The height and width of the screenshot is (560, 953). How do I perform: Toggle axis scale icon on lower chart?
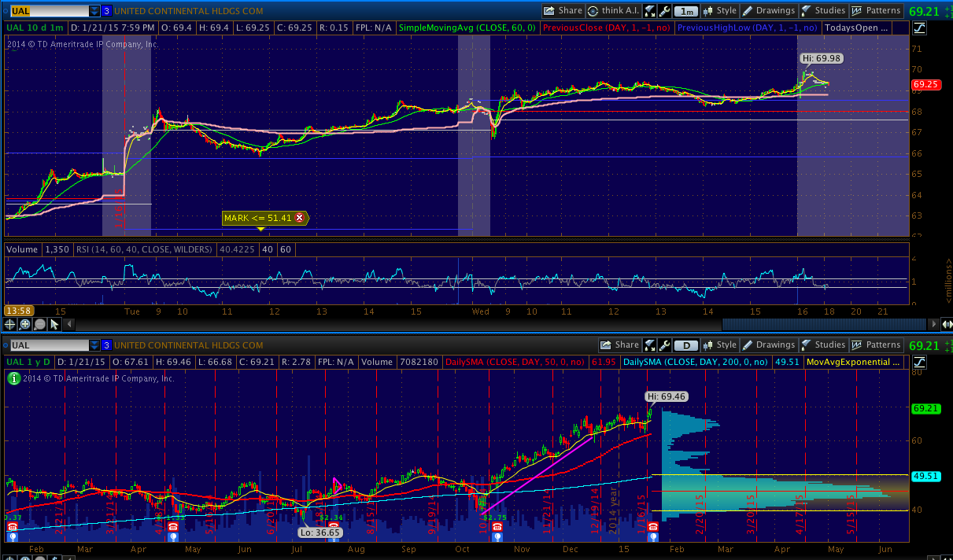click(x=920, y=363)
